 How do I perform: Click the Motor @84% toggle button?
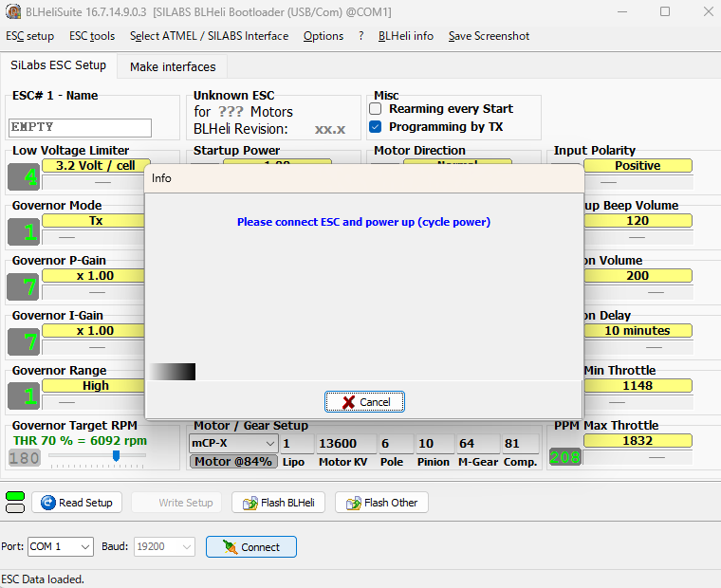pos(232,462)
